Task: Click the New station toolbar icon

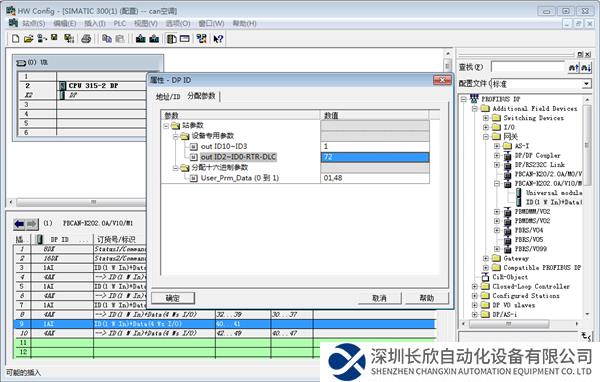Action: click(x=16, y=39)
